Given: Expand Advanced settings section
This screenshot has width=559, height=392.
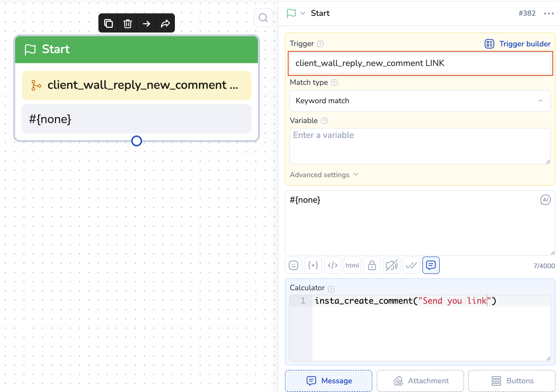Looking at the screenshot, I should click(324, 175).
